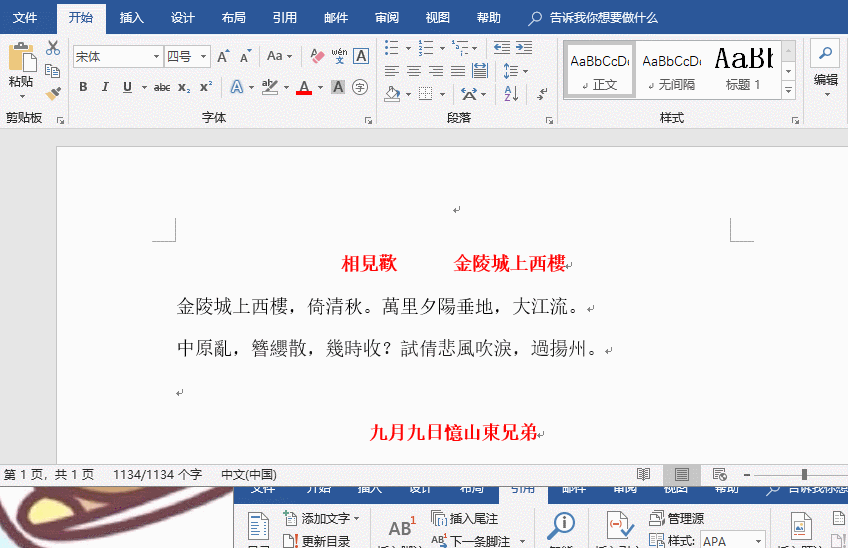Switch to the 审阅 tab
848x548 pixels.
tap(387, 18)
